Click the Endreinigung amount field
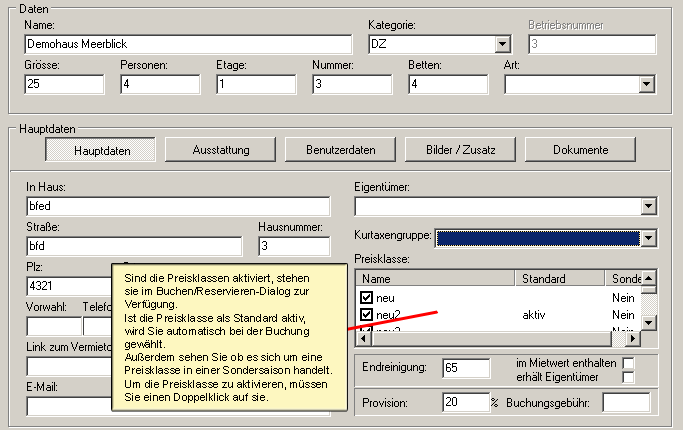Viewport: 683px width, 430px height. [x=465, y=368]
